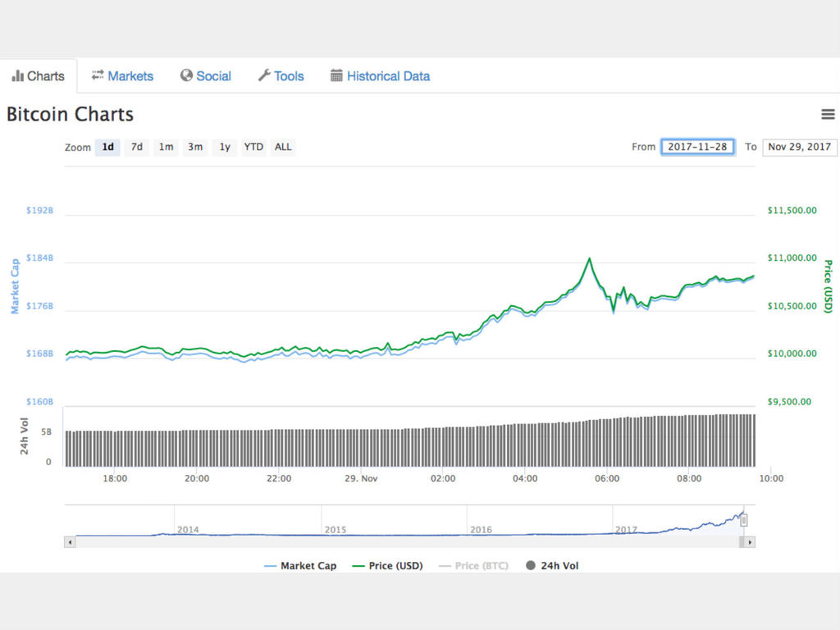Click the 18:00 time axis label
This screenshot has width=840, height=630.
pyautogui.click(x=115, y=478)
